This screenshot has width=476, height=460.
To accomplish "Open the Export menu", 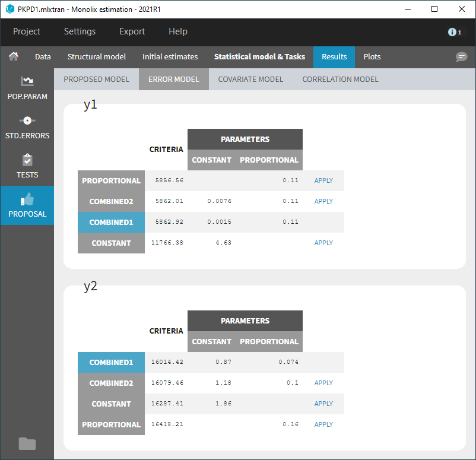I will pos(132,31).
